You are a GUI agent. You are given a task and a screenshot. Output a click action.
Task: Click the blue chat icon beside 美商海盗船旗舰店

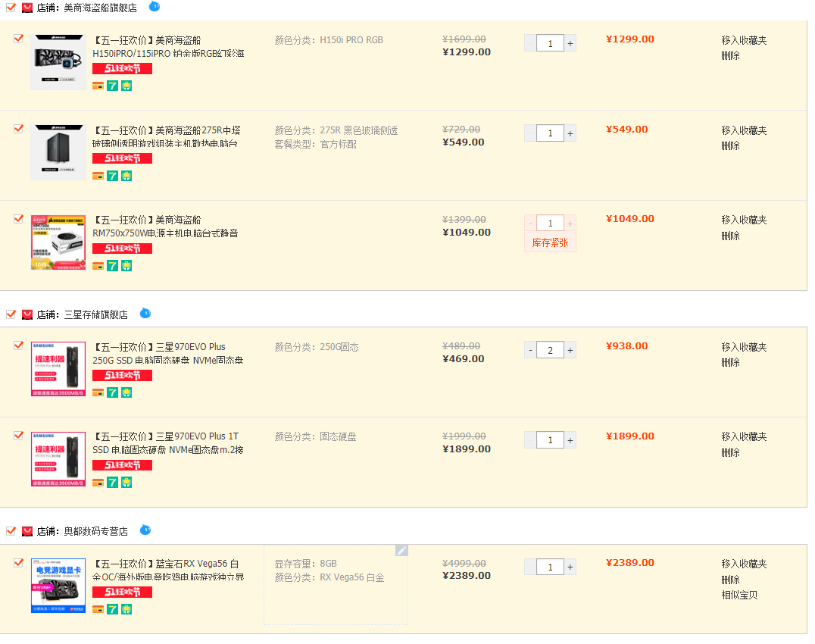155,6
